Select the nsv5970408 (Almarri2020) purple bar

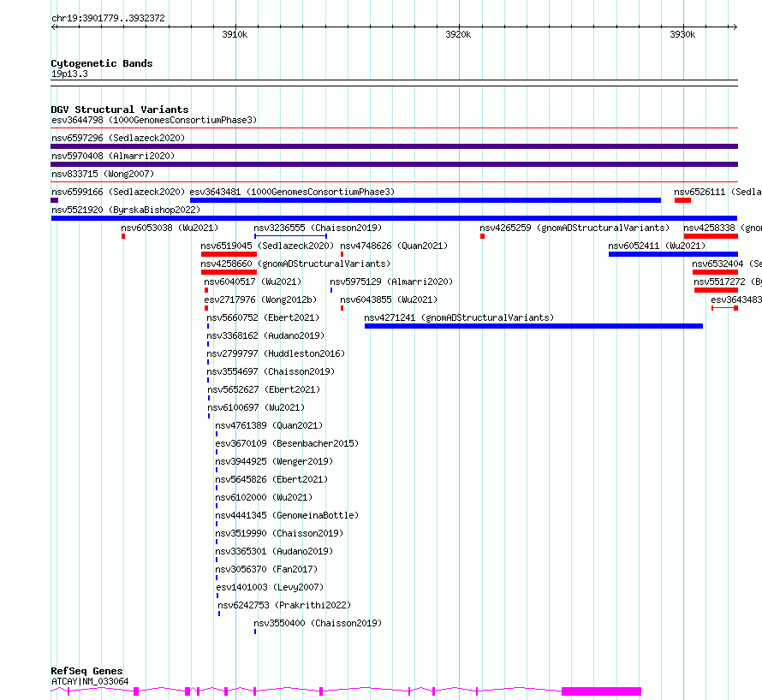[394, 164]
